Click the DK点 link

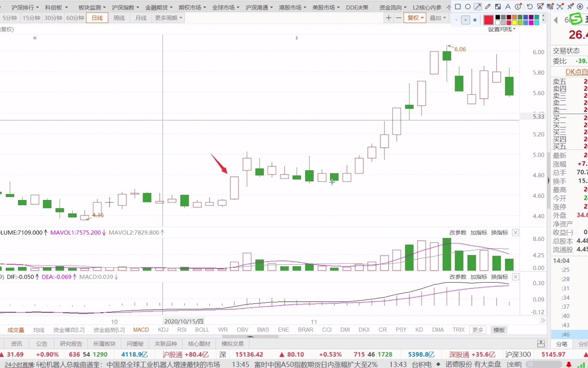tap(576, 72)
